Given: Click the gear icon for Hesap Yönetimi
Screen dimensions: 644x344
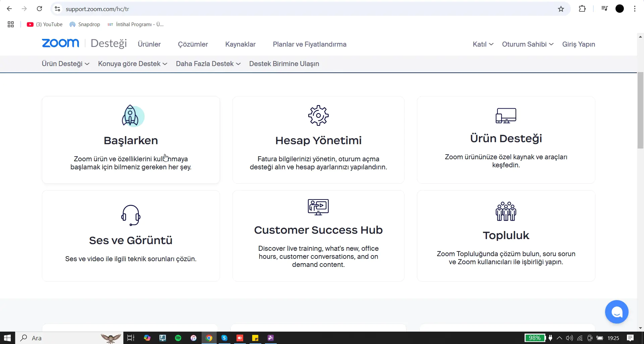Looking at the screenshot, I should (318, 116).
